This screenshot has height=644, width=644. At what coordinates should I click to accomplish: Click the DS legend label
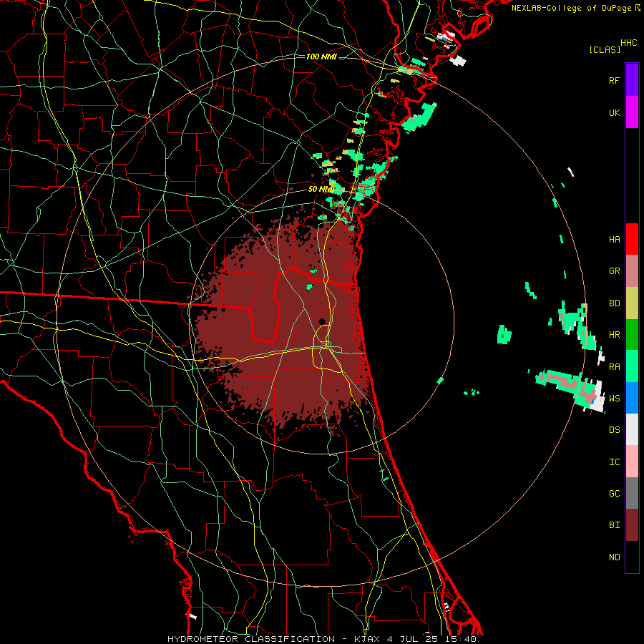click(614, 429)
